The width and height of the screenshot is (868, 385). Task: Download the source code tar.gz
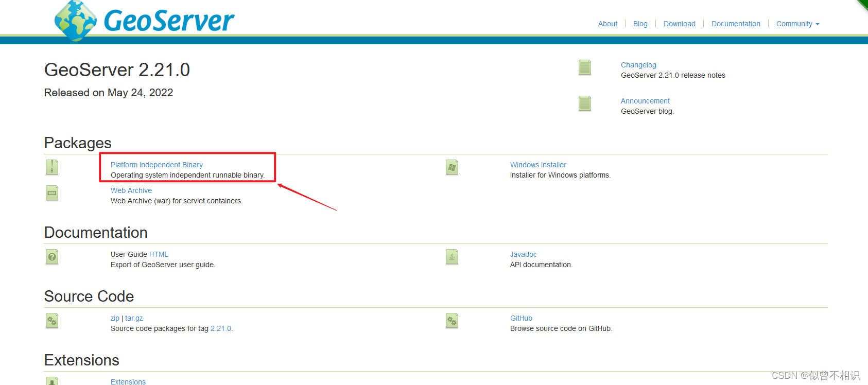coord(134,318)
